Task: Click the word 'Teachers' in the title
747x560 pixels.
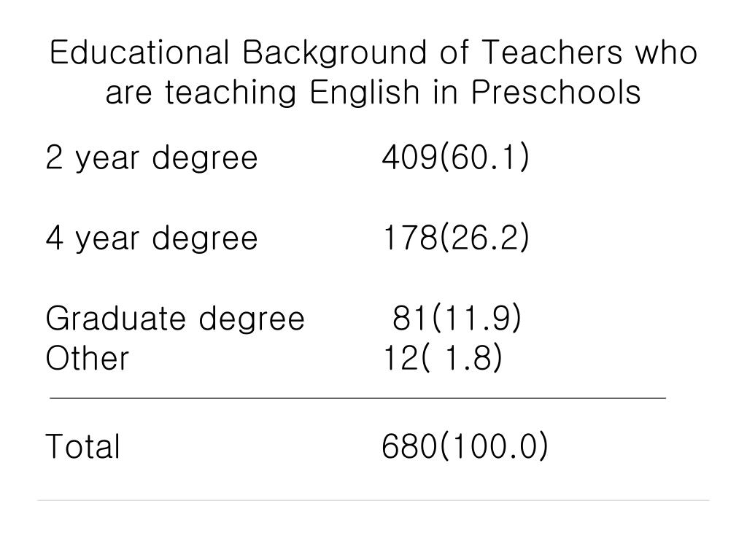Action: [x=553, y=52]
